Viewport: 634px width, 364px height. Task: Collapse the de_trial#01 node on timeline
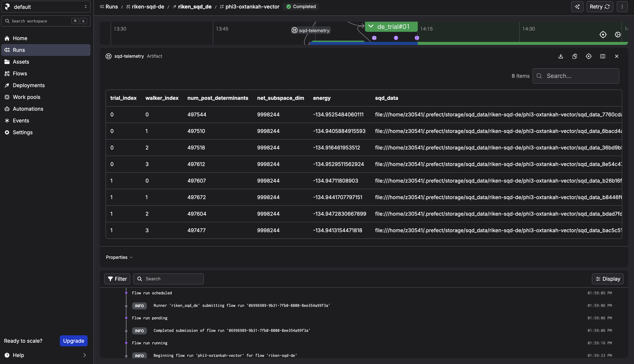371,26
